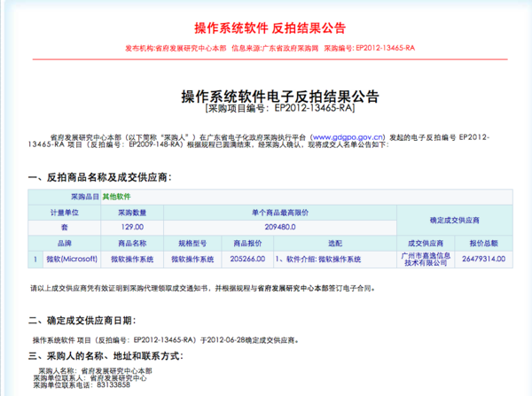Select the black heading 操作系统软件电子反拍结果公告

point(280,97)
